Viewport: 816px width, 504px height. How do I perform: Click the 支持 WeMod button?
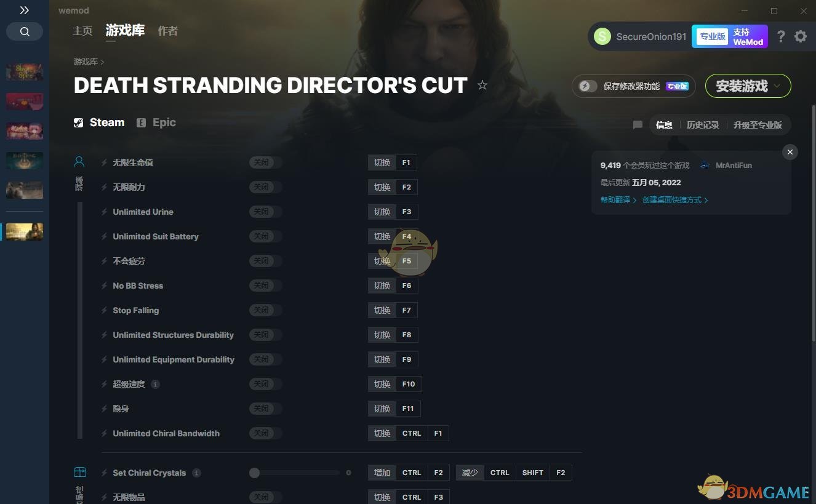click(x=730, y=36)
